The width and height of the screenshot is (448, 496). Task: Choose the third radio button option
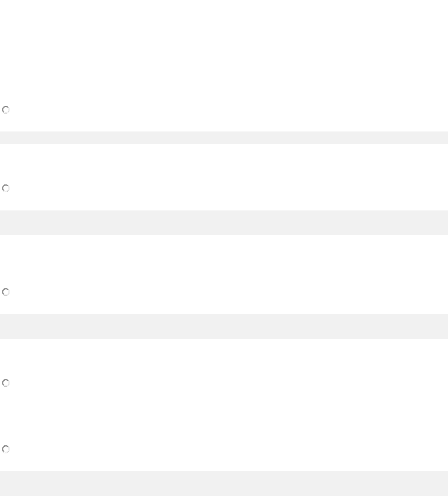click(6, 292)
